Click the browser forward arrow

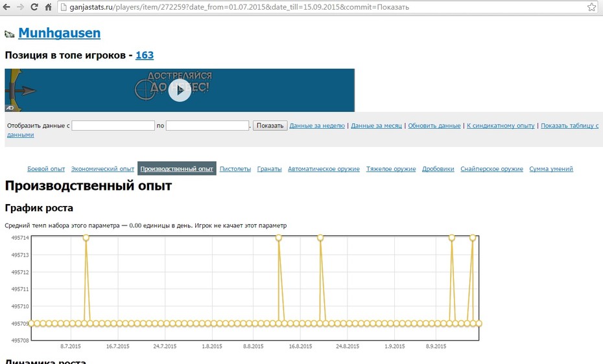[20, 7]
